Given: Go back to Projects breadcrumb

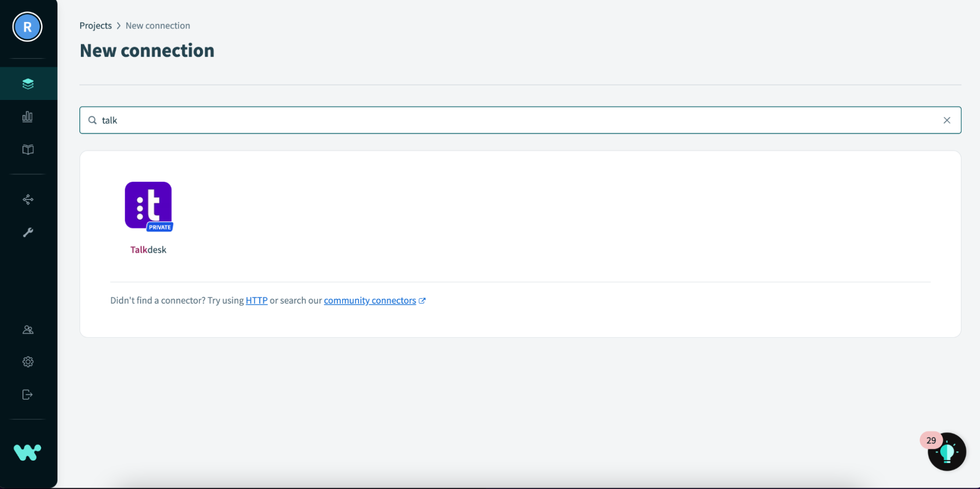Looking at the screenshot, I should click(x=96, y=25).
